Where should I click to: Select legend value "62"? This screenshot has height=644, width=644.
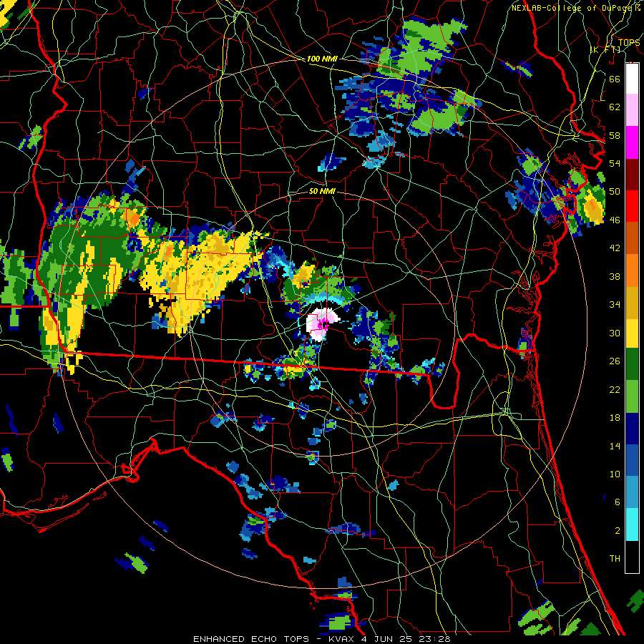pyautogui.click(x=615, y=107)
